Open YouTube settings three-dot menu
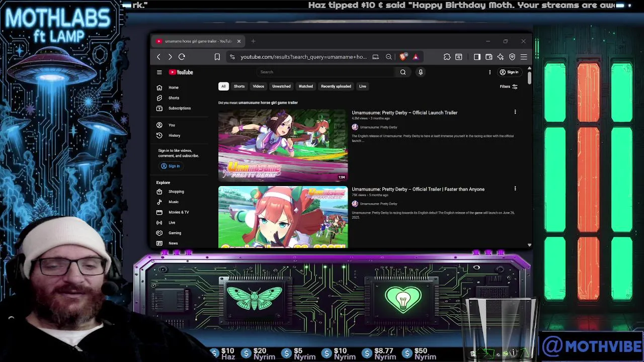Image resolution: width=644 pixels, height=362 pixels. 490,72
